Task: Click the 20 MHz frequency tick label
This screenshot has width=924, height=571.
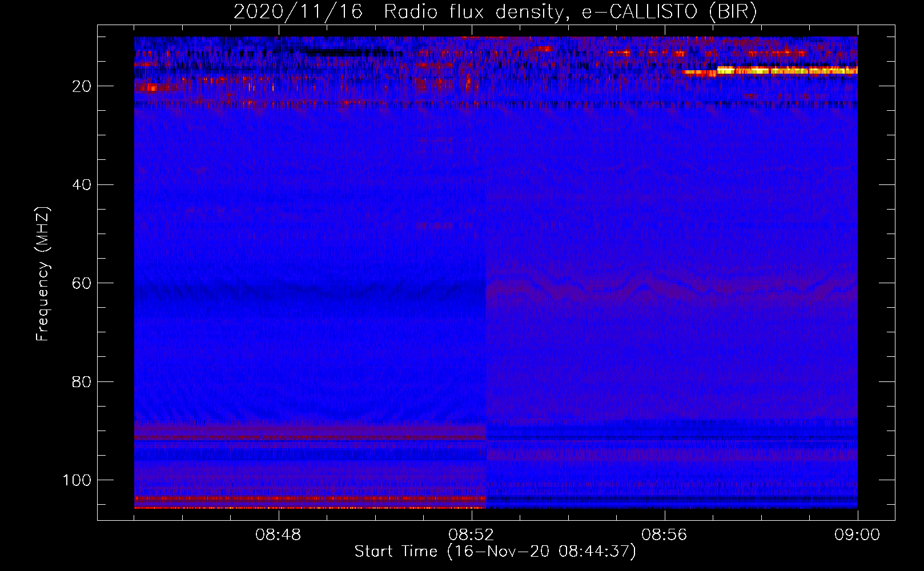Action: coord(82,86)
